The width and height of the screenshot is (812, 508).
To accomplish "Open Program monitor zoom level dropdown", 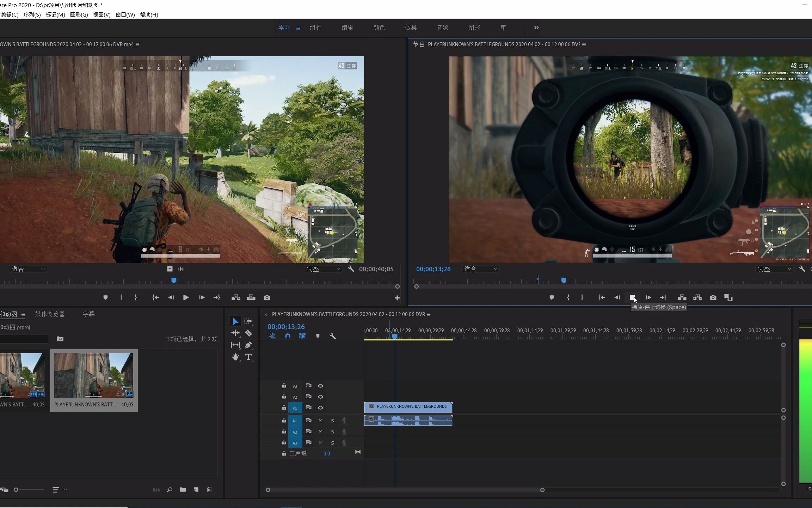I will pyautogui.click(x=480, y=269).
